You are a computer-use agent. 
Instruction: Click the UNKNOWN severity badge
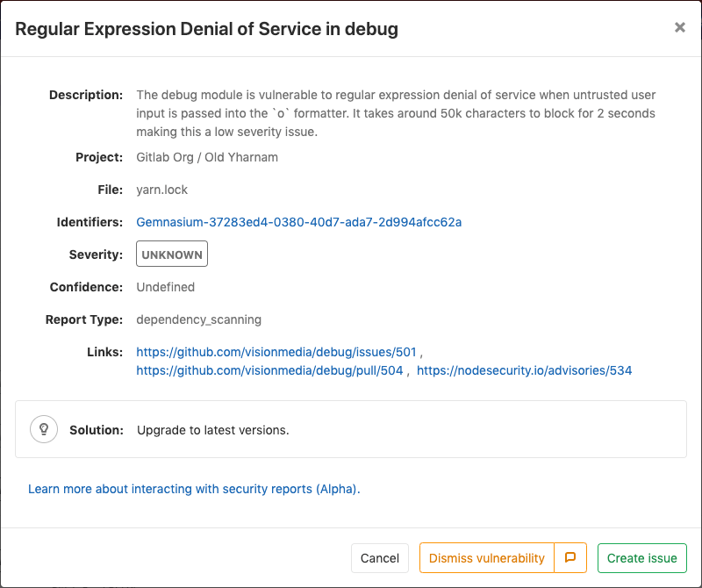coord(172,255)
